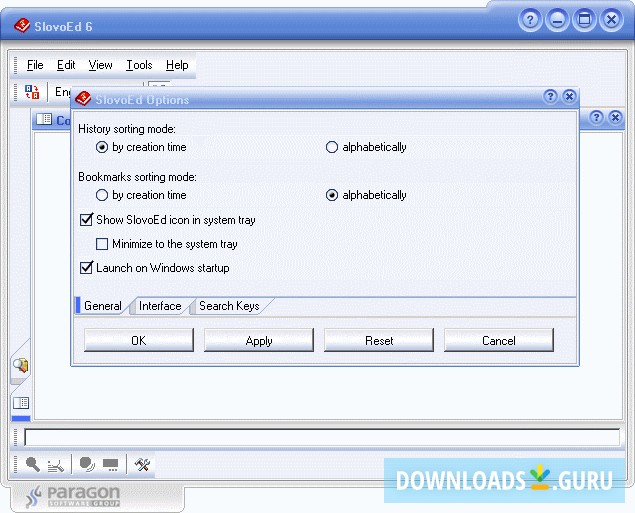Image resolution: width=635 pixels, height=513 pixels.
Task: Open the Tools menu
Action: [x=139, y=65]
